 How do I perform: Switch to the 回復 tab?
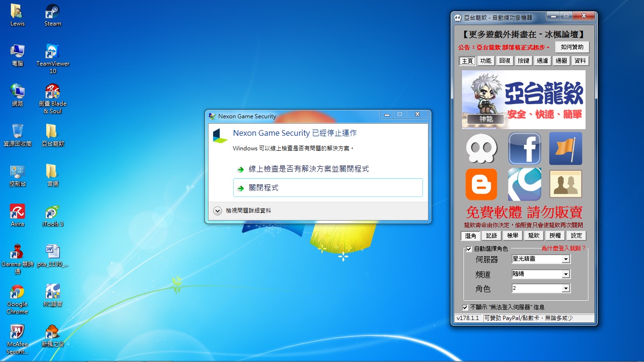point(505,61)
